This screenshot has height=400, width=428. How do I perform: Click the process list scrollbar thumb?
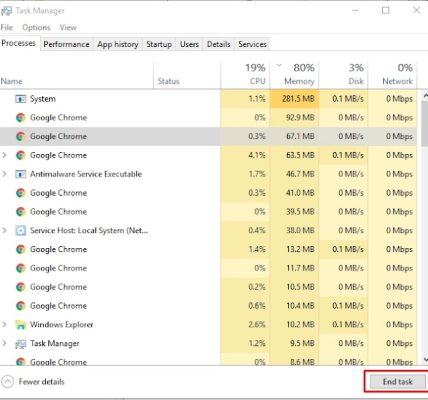point(425,123)
